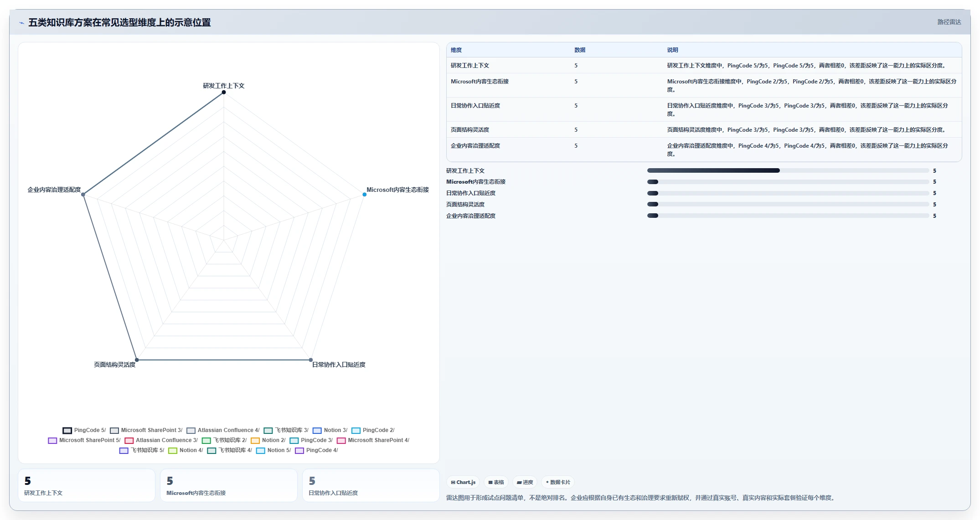This screenshot has height=520, width=980.
Task: Click radar point at 研发工作上下文 vertex
Action: click(x=224, y=93)
